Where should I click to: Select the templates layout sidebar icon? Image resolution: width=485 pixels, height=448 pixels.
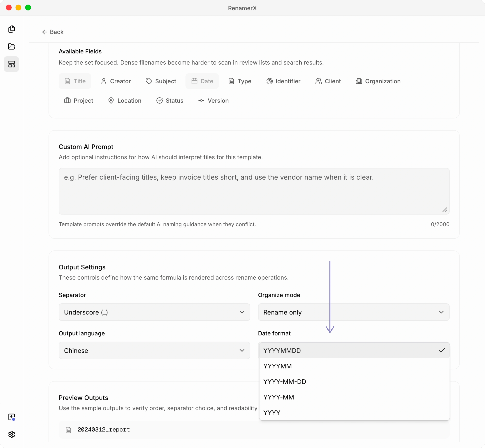pos(11,64)
